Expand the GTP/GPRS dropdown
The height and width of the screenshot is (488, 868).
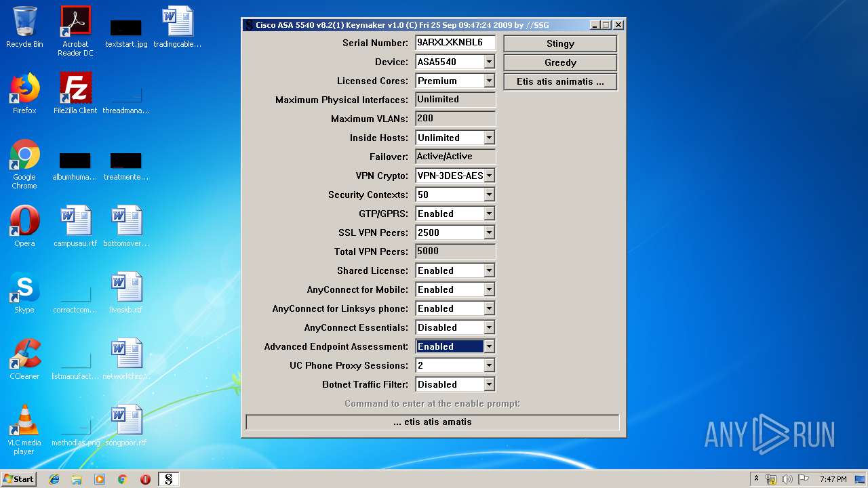point(490,213)
